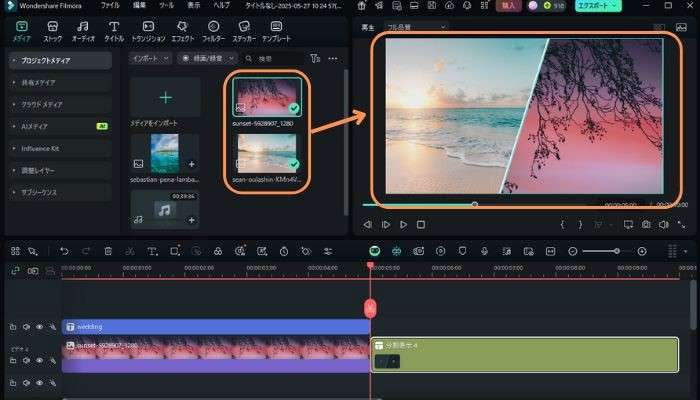Select the sunset-5928907_1280 thumbnail
The image size is (700, 400).
click(267, 97)
